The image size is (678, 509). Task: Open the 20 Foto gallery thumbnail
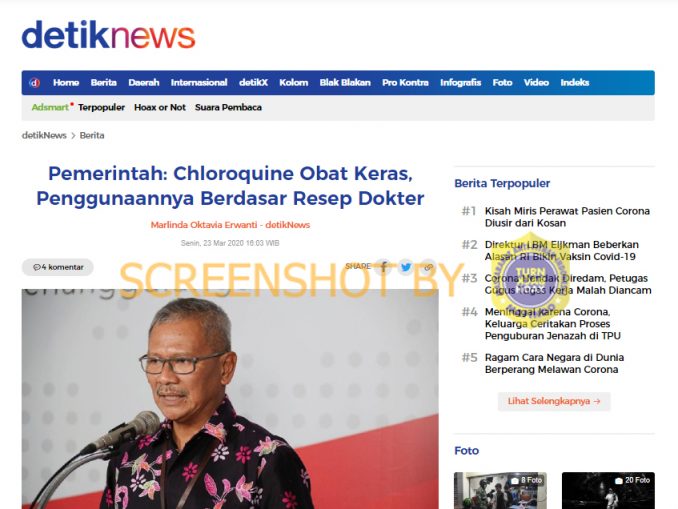pyautogui.click(x=608, y=490)
